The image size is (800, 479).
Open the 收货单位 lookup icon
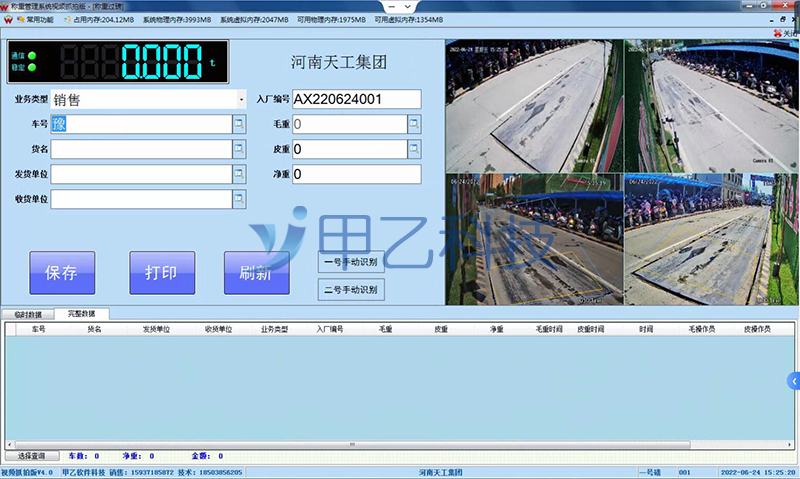coord(239,199)
